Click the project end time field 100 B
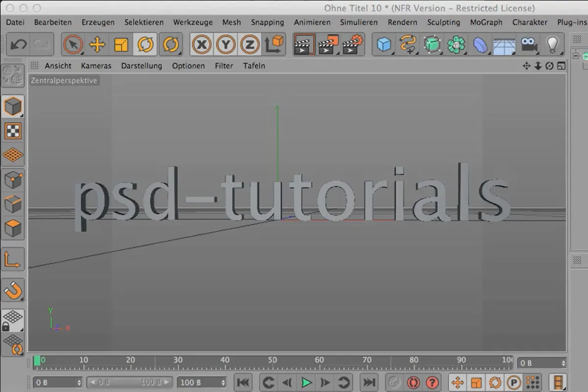This screenshot has height=392, width=588. [202, 382]
